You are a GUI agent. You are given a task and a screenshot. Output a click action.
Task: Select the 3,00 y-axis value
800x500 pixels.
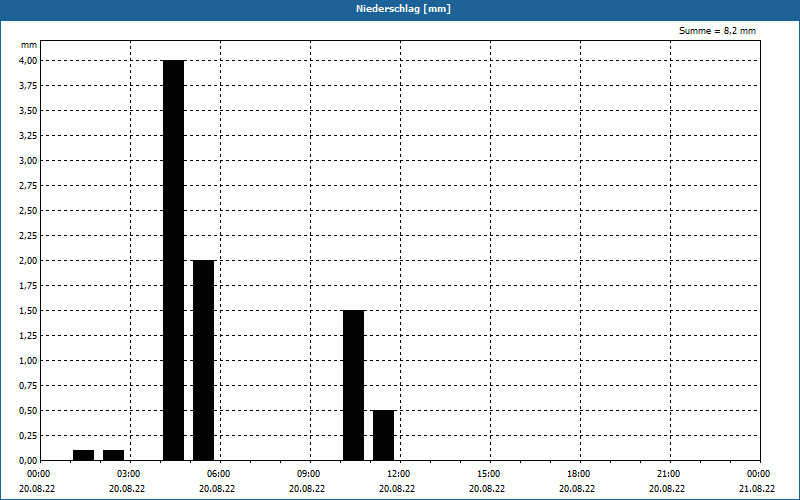click(x=28, y=161)
